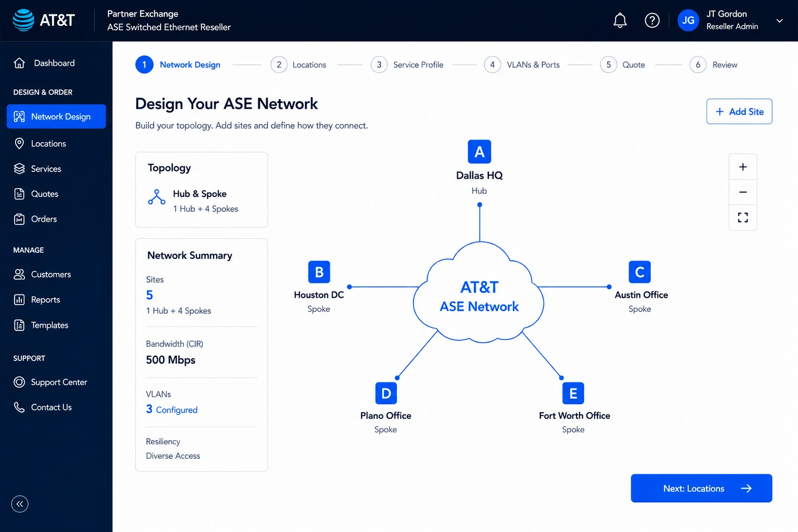Image resolution: width=798 pixels, height=532 pixels.
Task: Select the Houston DC node B
Action: 319,272
